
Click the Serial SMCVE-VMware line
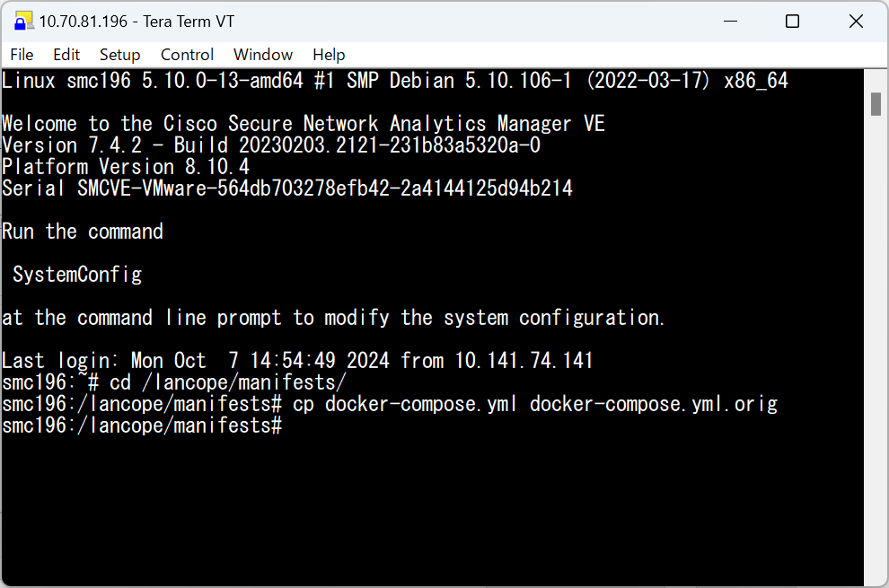(287, 189)
